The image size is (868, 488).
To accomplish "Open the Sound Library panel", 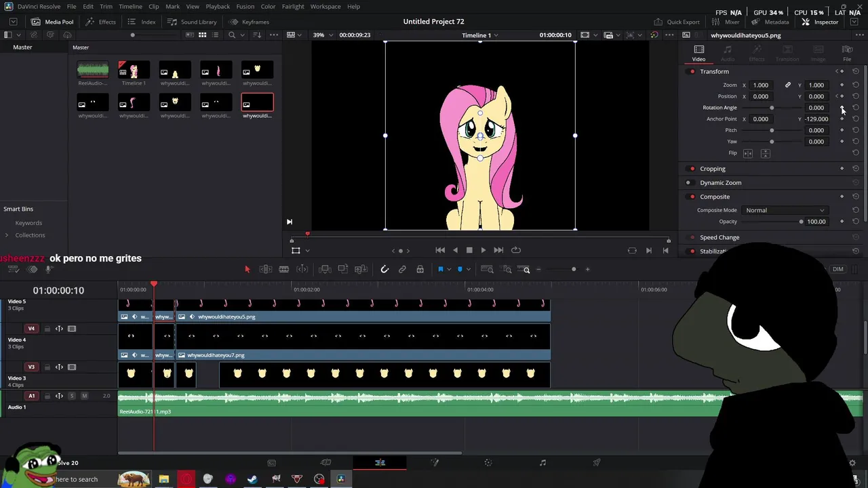I will click(x=192, y=22).
